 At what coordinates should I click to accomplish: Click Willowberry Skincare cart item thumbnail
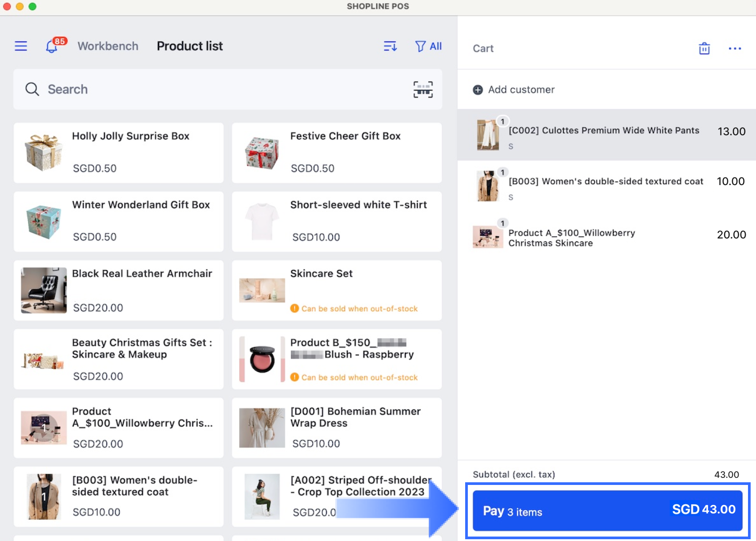click(x=488, y=237)
